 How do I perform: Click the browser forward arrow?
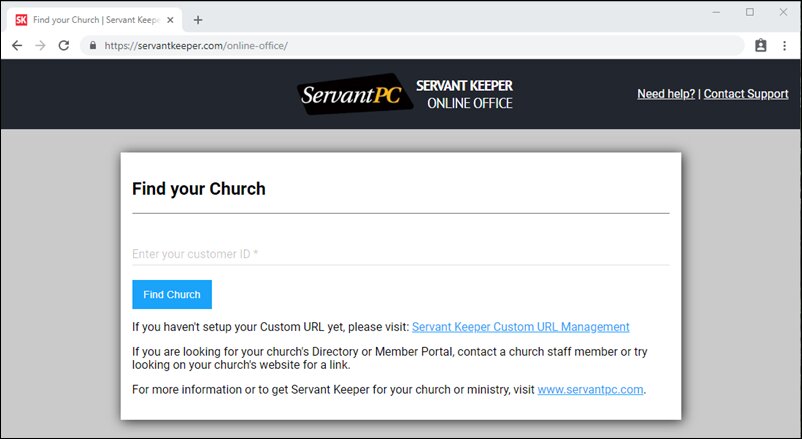click(40, 45)
